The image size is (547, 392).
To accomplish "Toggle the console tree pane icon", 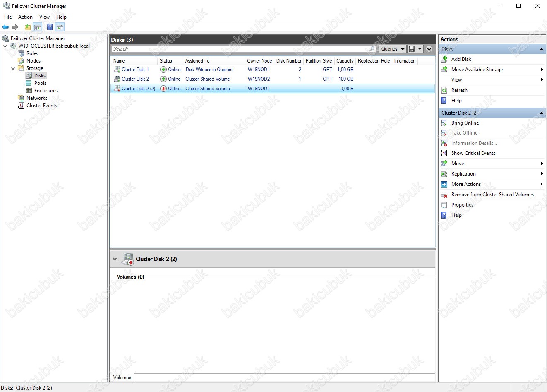I will point(38,27).
